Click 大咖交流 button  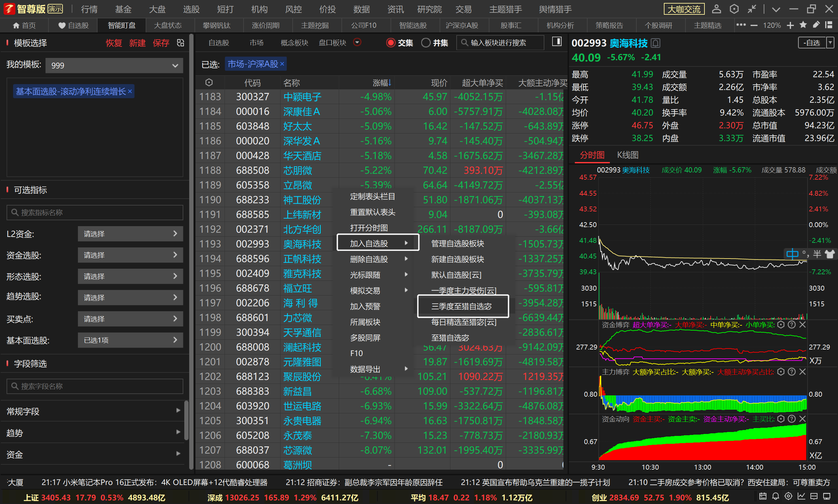click(x=684, y=9)
